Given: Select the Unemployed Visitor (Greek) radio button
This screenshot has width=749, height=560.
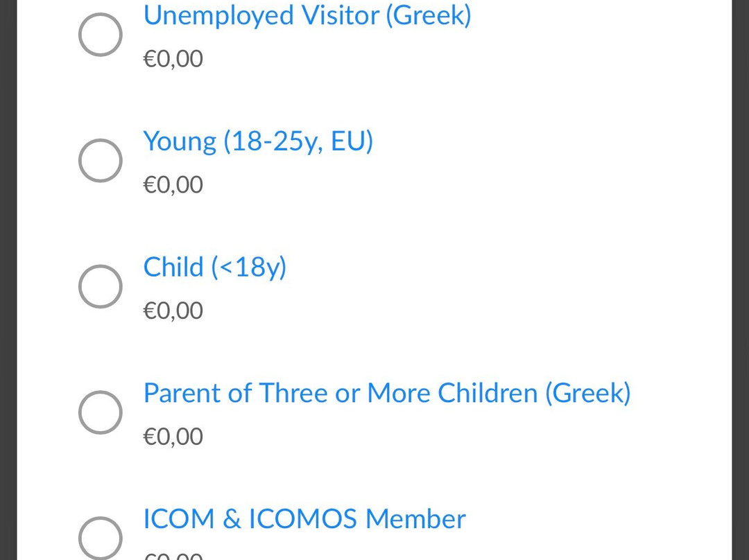Looking at the screenshot, I should click(x=101, y=35).
